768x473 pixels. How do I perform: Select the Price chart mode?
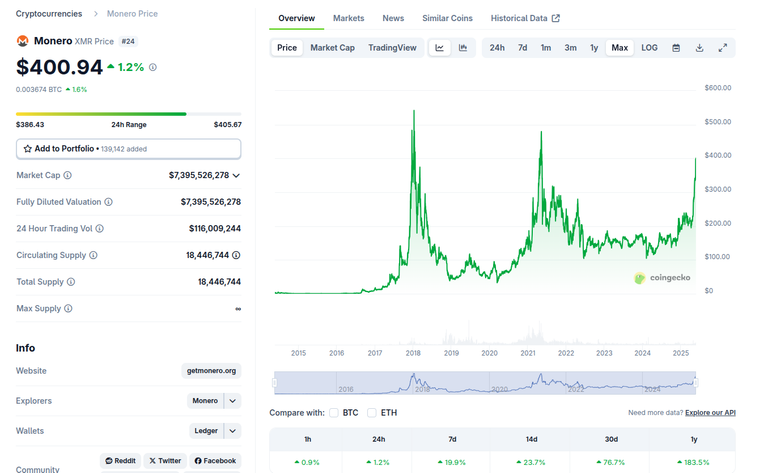point(287,48)
